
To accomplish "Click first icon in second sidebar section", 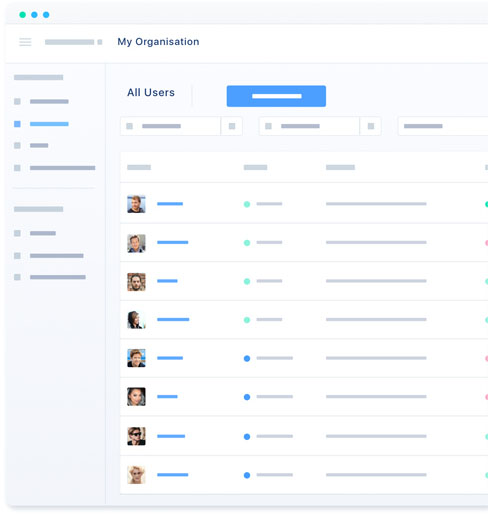I will tap(17, 233).
